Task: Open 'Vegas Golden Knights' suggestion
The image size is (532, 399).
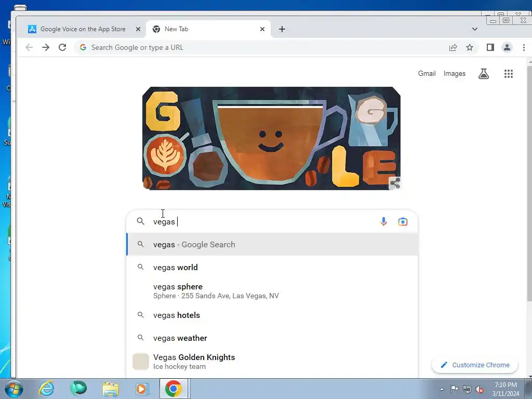Action: click(272, 362)
